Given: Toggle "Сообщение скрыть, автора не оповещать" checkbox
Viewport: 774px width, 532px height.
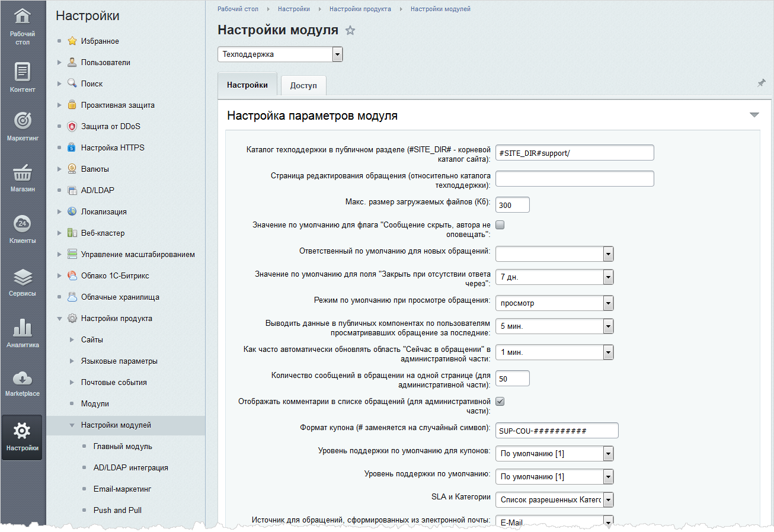Looking at the screenshot, I should point(500,225).
